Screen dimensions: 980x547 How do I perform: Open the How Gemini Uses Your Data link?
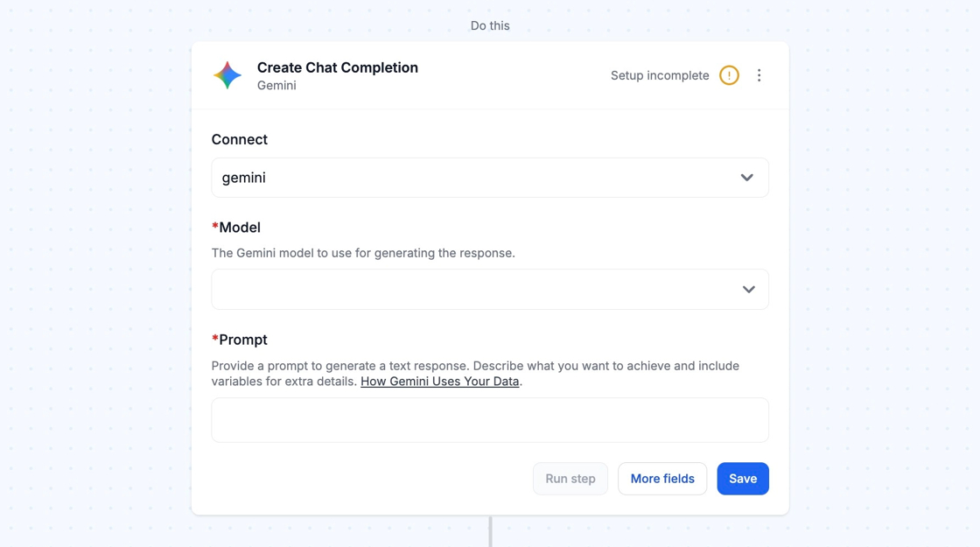click(440, 382)
